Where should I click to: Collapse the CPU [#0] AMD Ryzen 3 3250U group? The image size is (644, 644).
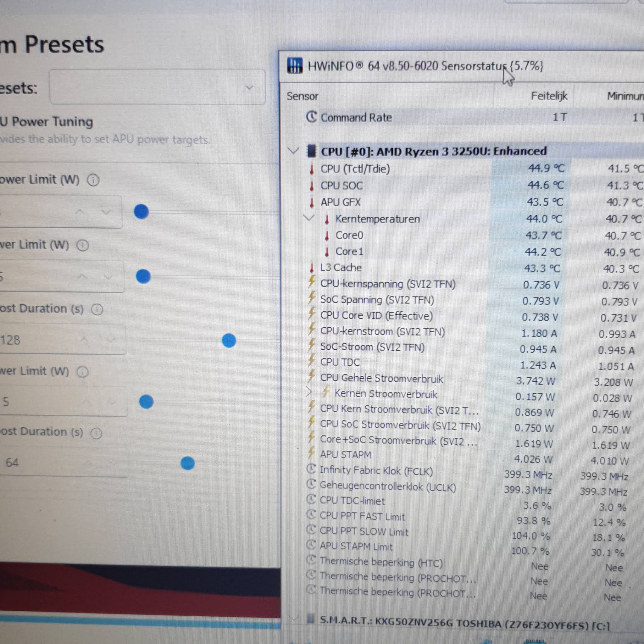(293, 151)
